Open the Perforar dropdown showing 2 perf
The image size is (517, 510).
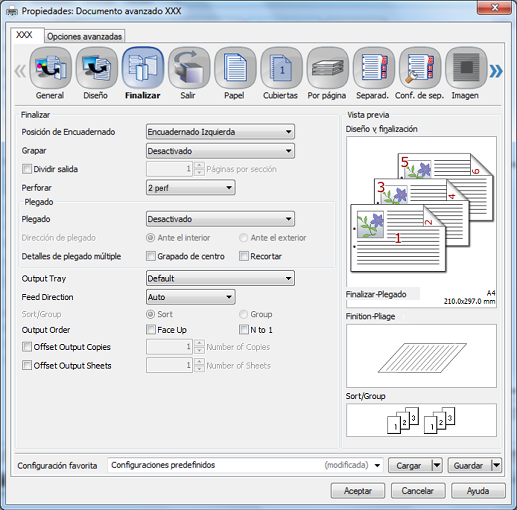point(191,188)
